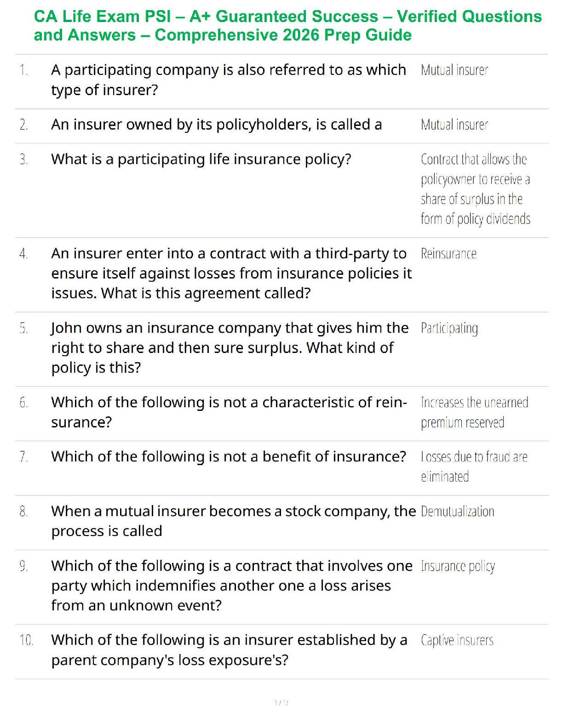
Task: Click the answer starting 'Contract that allows the'
Action: pyautogui.click(x=475, y=189)
